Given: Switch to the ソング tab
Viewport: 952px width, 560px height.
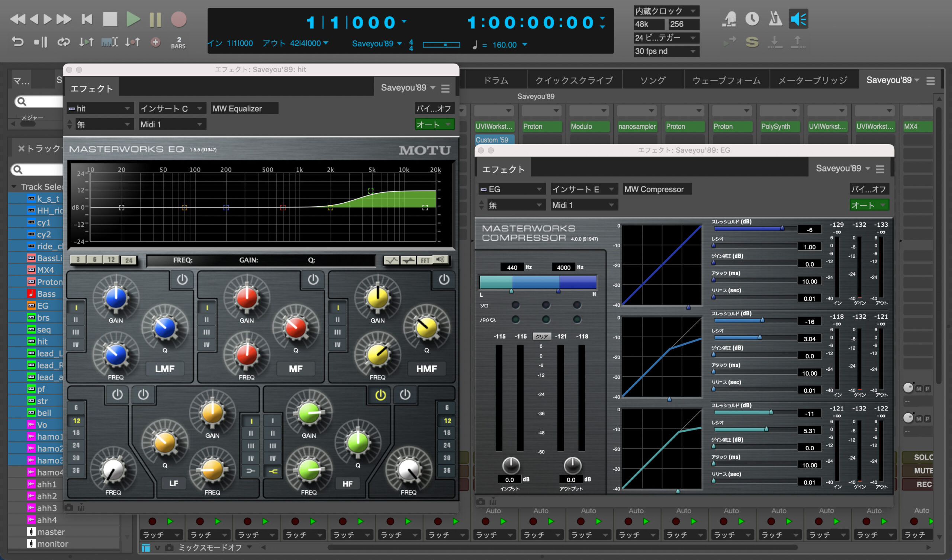Looking at the screenshot, I should pyautogui.click(x=652, y=80).
